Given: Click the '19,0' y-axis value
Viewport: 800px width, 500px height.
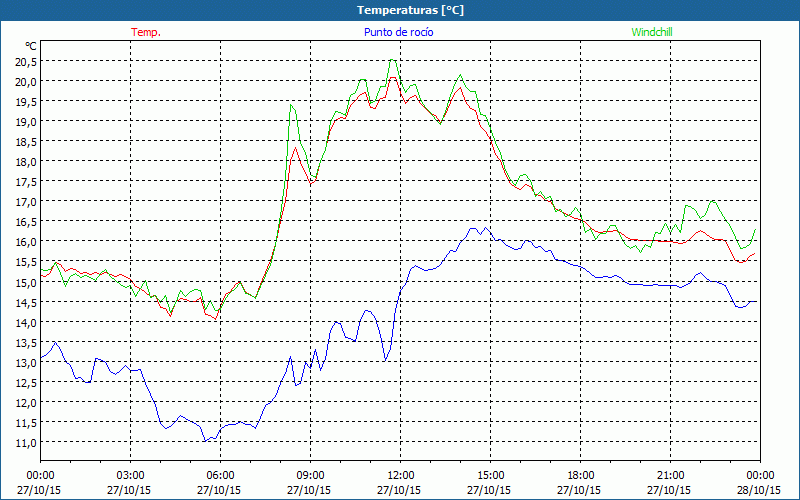Looking at the screenshot, I should click(26, 122).
